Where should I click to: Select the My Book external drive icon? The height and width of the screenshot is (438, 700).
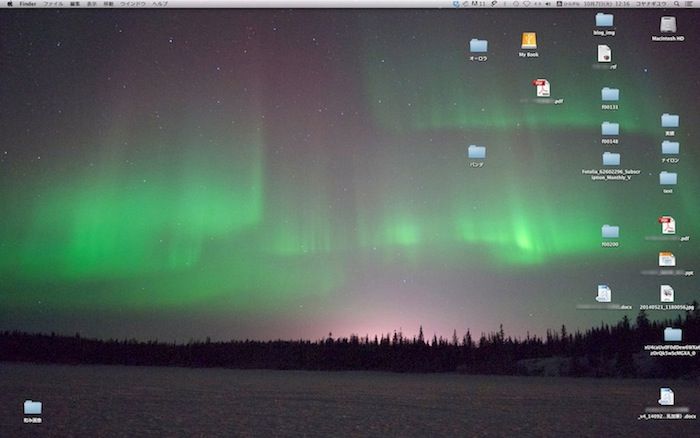point(529,41)
